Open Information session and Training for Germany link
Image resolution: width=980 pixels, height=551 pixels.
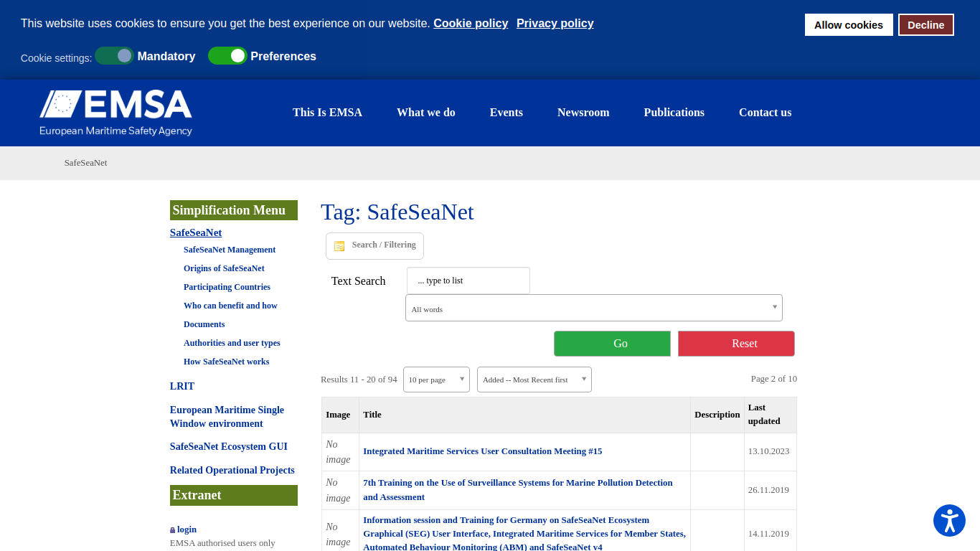pyautogui.click(x=524, y=533)
